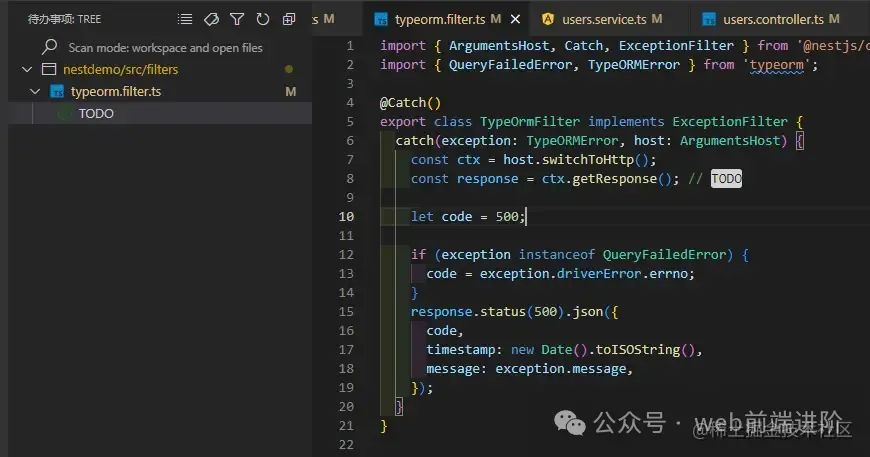Click 'exception.driverError.errno' on line 13
The image size is (870, 457).
click(583, 274)
